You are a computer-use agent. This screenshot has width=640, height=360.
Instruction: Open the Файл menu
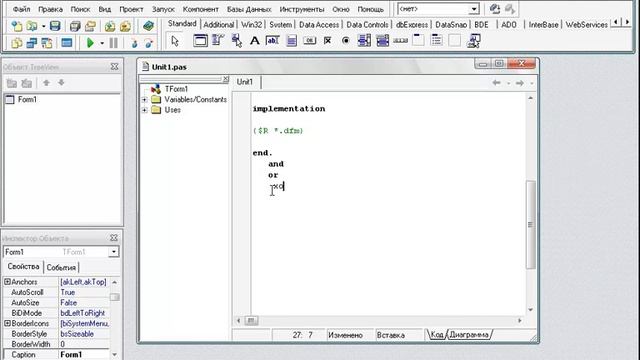21,9
